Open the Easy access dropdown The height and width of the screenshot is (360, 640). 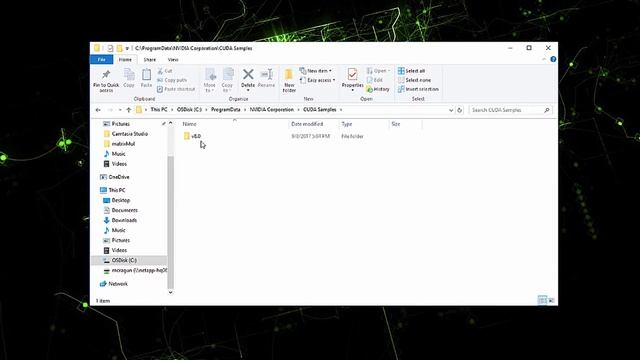click(318, 80)
